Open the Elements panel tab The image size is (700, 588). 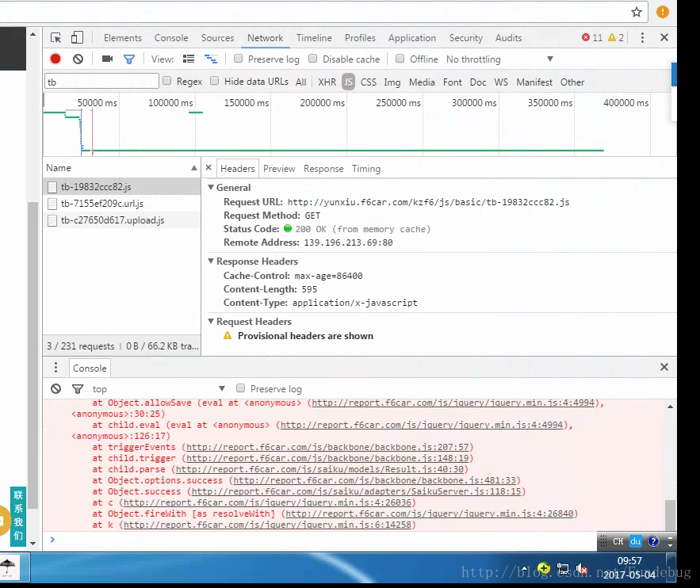click(x=123, y=38)
